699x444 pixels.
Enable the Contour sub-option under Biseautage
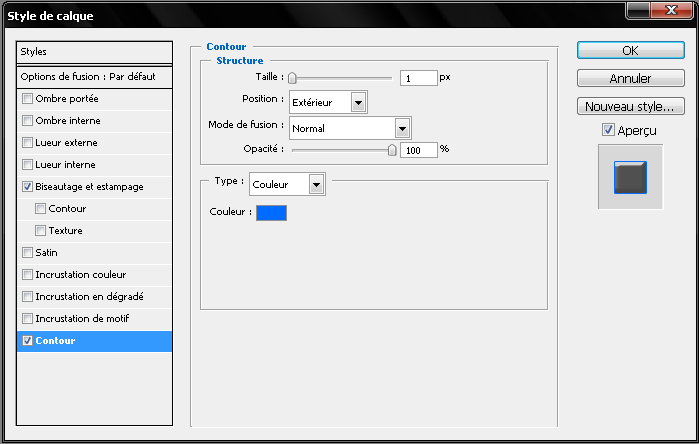[x=41, y=209]
